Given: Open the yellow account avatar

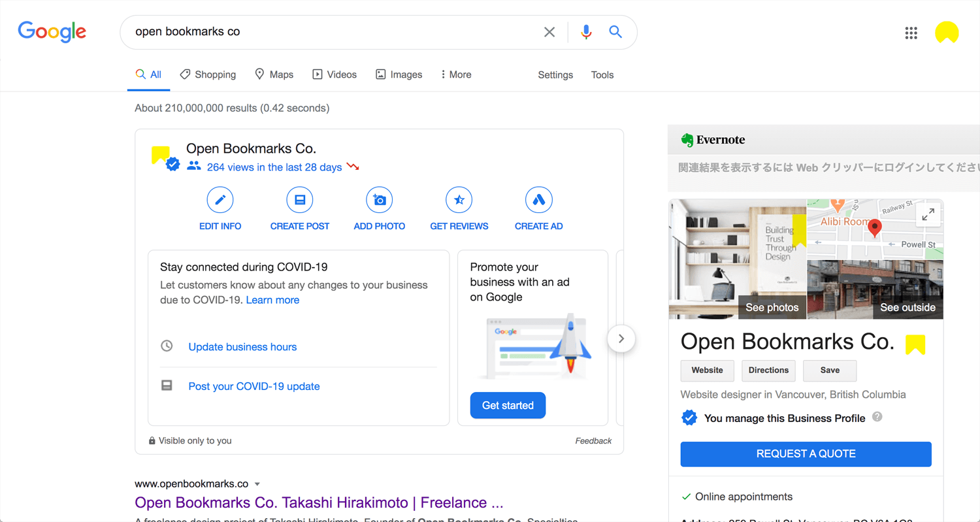Looking at the screenshot, I should click(947, 33).
